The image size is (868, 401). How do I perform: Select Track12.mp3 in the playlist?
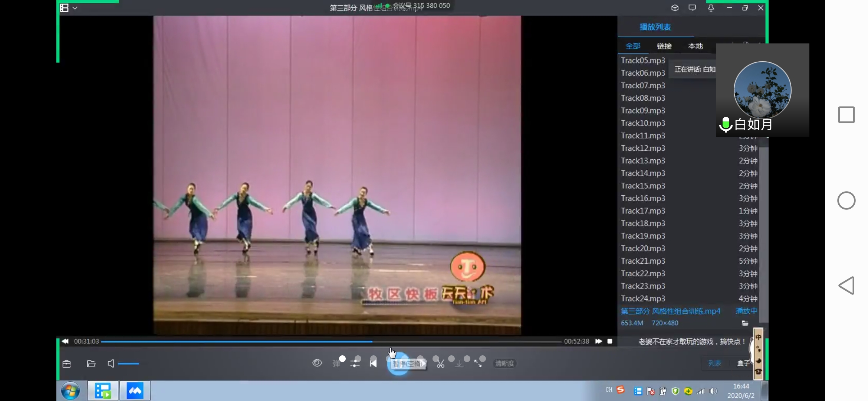tap(689, 148)
